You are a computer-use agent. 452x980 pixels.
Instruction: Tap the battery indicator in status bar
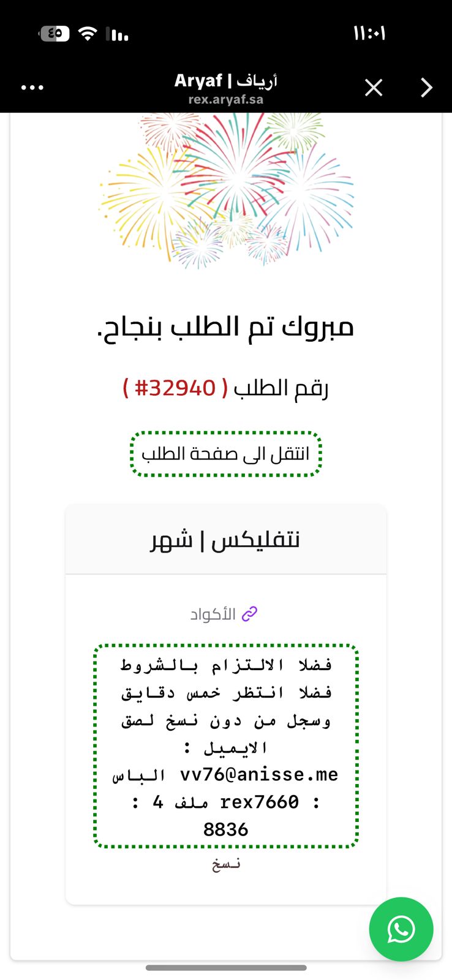[55, 34]
